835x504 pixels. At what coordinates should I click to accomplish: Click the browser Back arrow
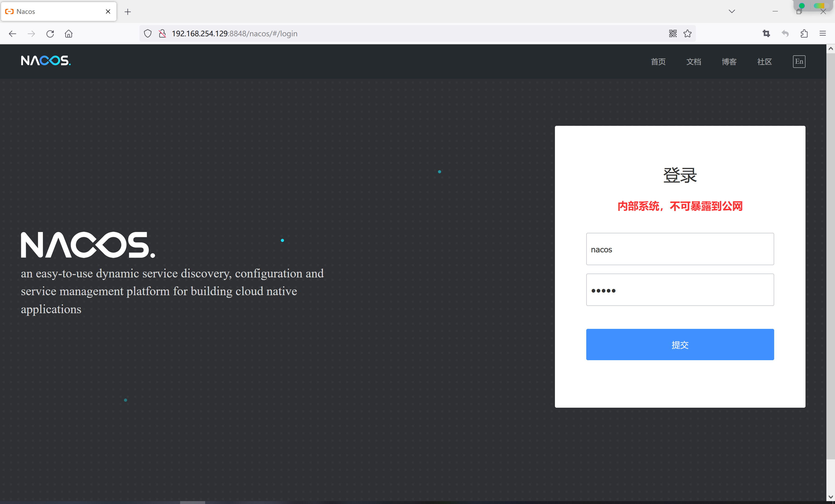tap(13, 34)
